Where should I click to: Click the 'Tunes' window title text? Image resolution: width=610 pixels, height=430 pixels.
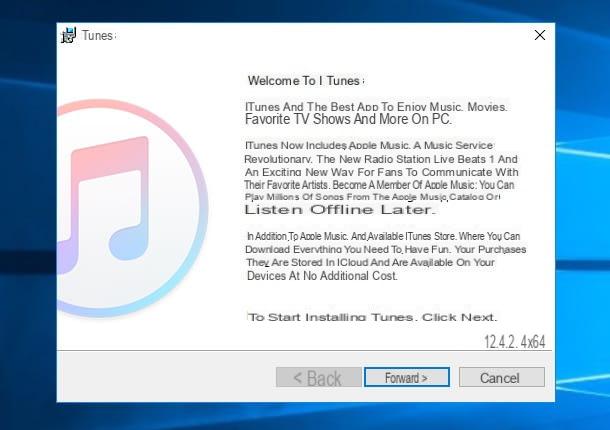[98, 35]
